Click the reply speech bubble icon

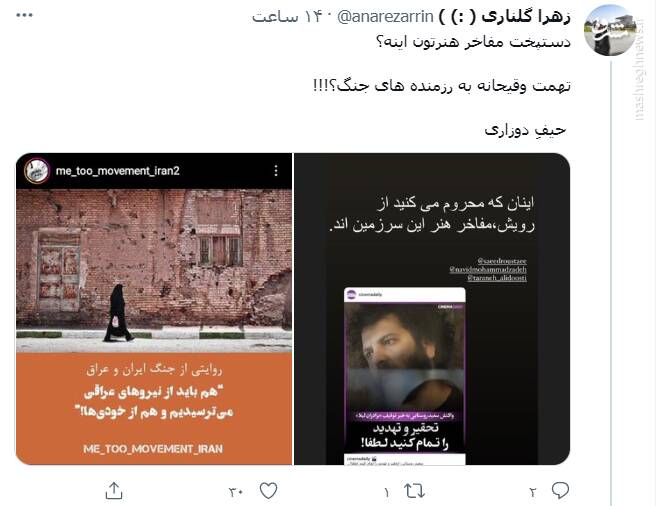pyautogui.click(x=560, y=491)
